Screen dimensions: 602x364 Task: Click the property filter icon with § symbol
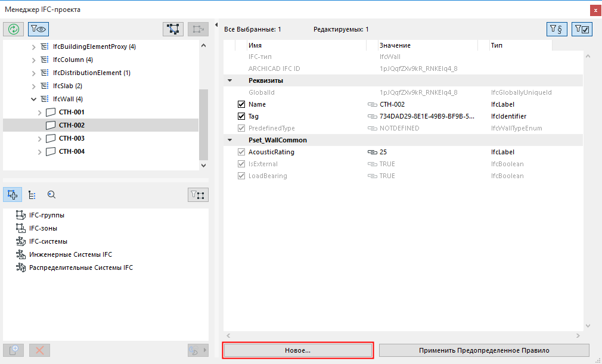(556, 29)
